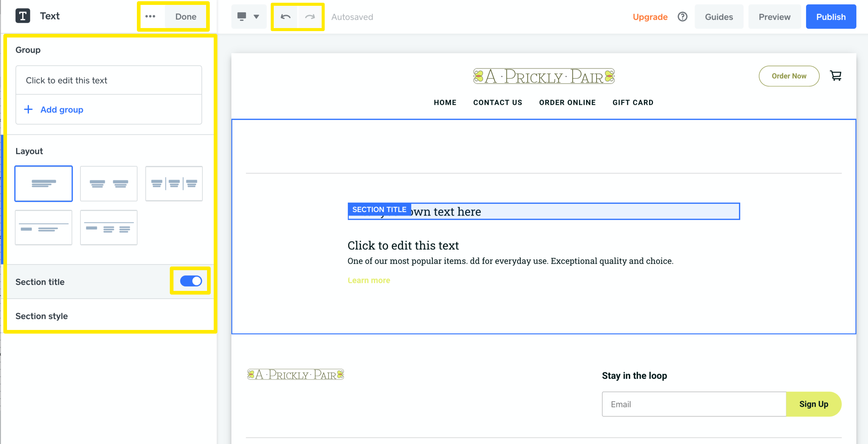This screenshot has width=868, height=444.
Task: Click the Autosaved status text
Action: (x=352, y=17)
